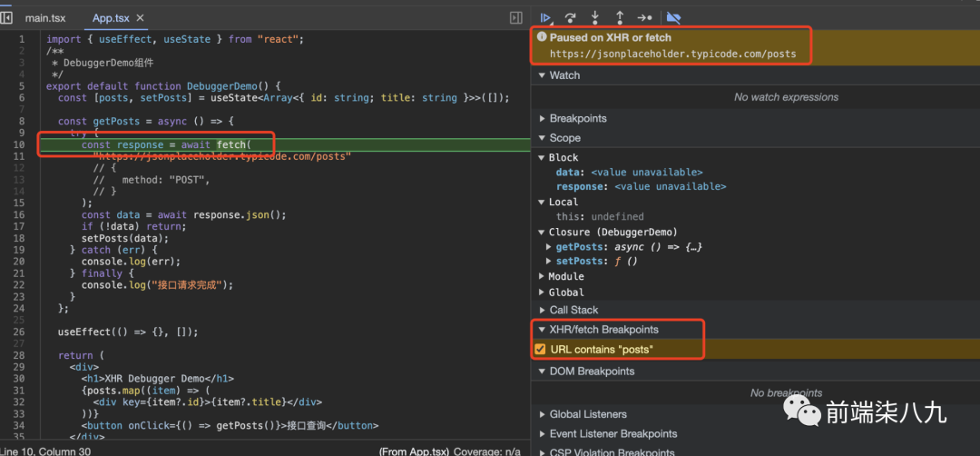Click the Step over function call icon

point(571,17)
